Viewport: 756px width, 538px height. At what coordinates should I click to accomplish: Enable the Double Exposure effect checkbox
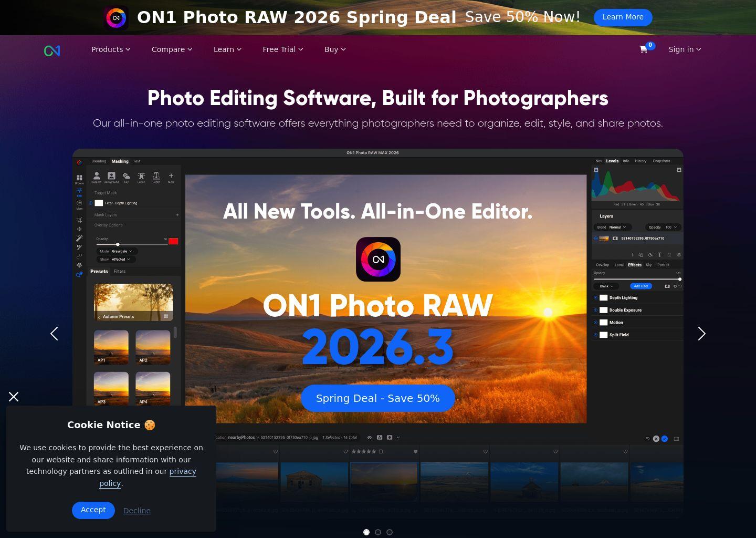coord(603,310)
